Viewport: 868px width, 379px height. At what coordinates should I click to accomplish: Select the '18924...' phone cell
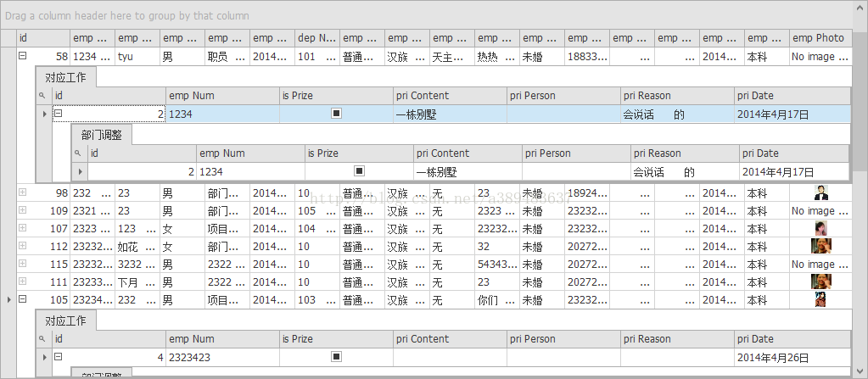[587, 192]
